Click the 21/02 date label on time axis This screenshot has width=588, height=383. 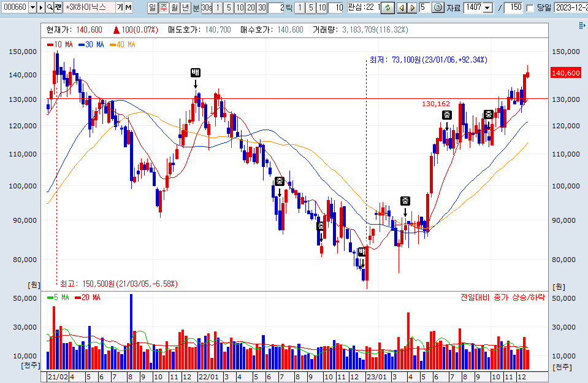[58, 377]
